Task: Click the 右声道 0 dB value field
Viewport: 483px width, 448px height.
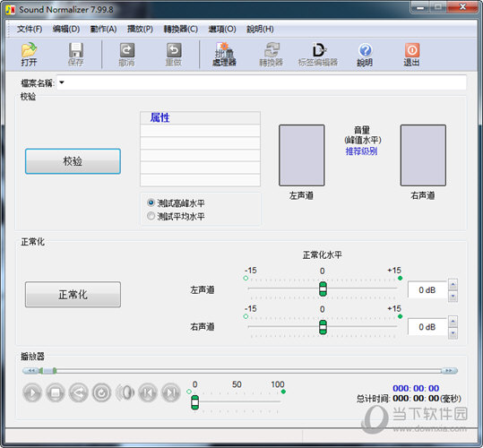Action: (x=427, y=327)
